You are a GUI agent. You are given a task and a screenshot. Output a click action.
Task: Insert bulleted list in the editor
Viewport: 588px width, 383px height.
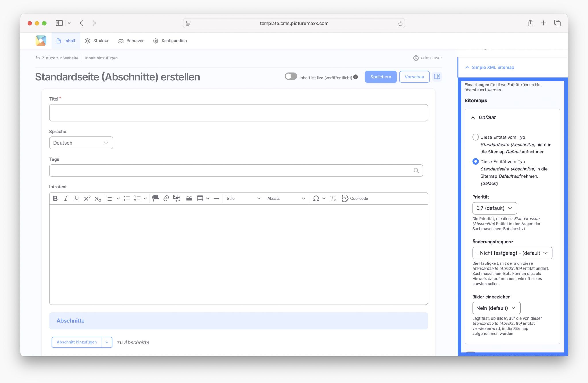127,198
